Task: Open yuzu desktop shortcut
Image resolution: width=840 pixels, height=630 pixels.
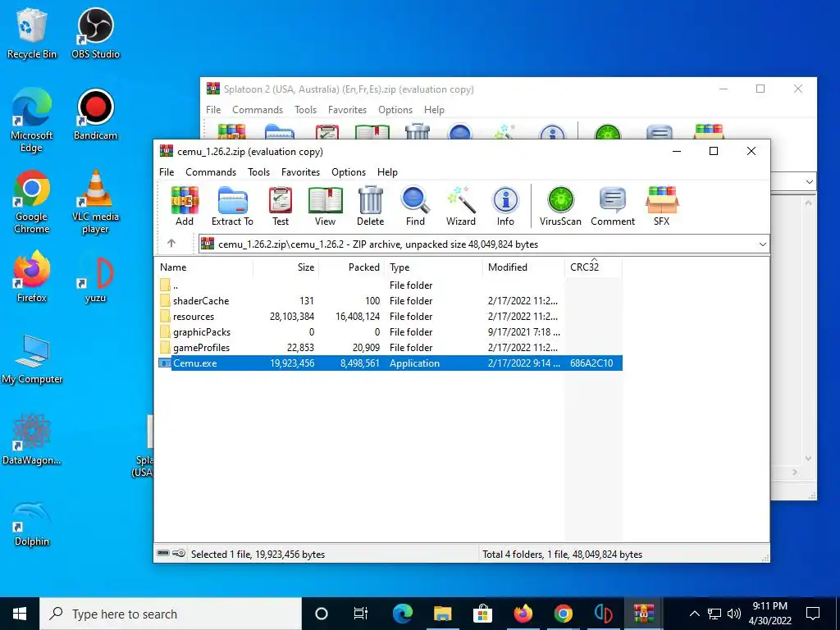Action: (x=95, y=279)
